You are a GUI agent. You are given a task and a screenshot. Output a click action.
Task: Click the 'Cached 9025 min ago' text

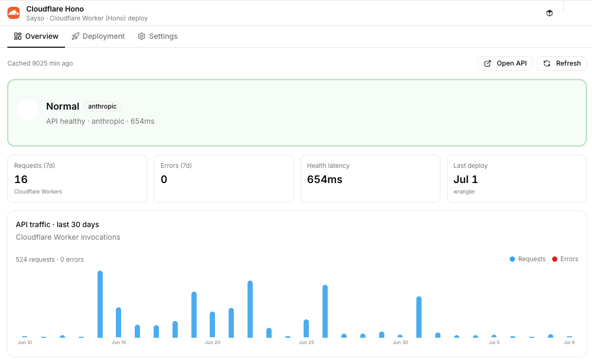40,63
